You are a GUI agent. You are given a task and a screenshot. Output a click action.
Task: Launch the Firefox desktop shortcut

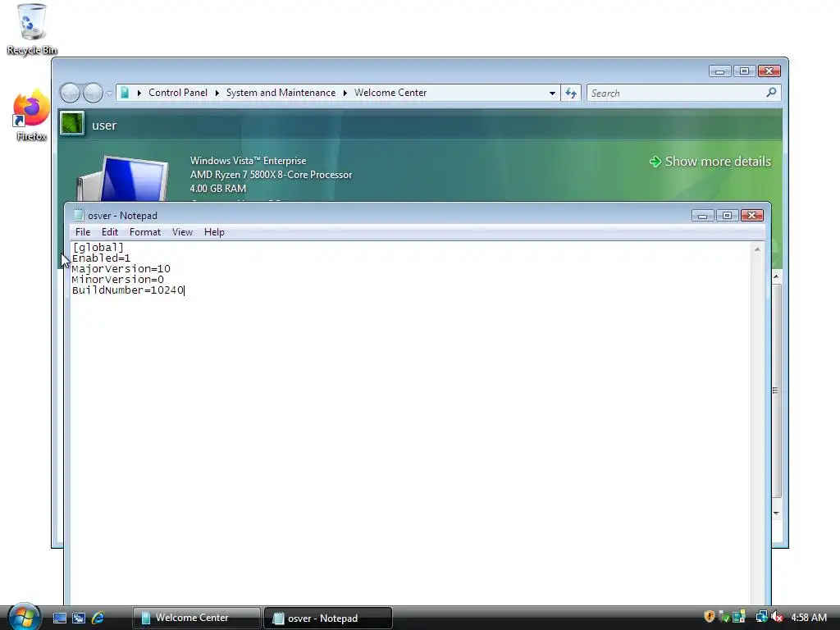(x=31, y=115)
